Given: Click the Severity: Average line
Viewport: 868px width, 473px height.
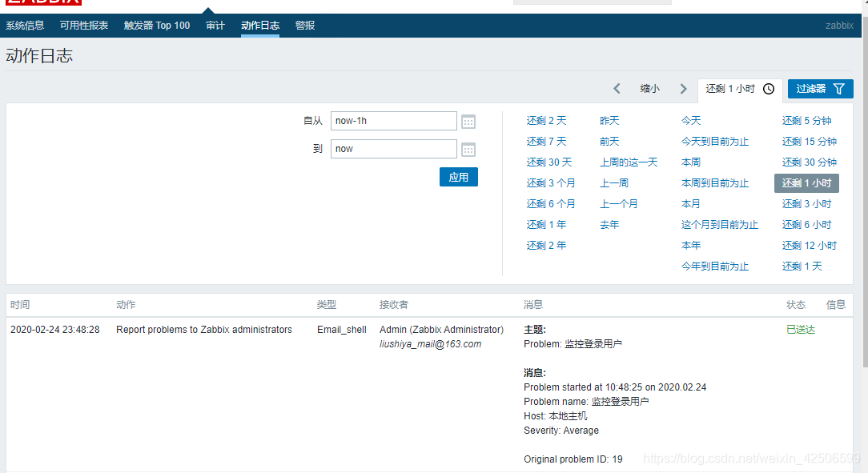Looking at the screenshot, I should click(561, 431).
